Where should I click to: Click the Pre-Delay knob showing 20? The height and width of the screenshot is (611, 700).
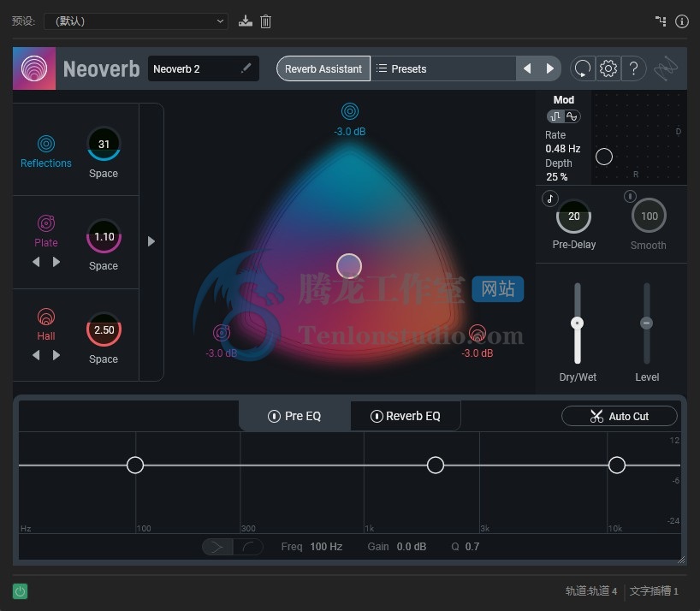click(x=573, y=217)
